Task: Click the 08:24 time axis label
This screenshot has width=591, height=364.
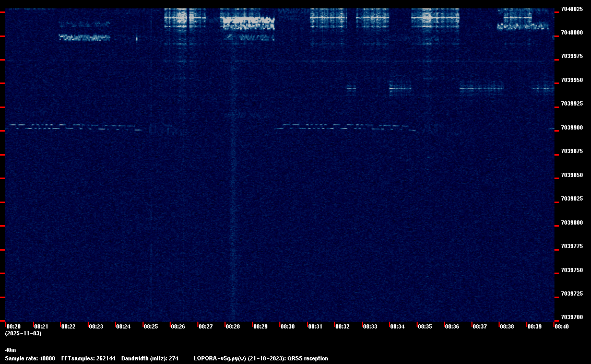Action: pyautogui.click(x=123, y=326)
